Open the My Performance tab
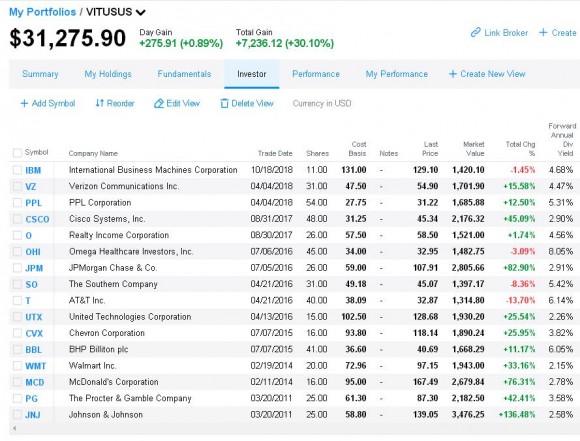This screenshot has width=580, height=441. pyautogui.click(x=397, y=74)
